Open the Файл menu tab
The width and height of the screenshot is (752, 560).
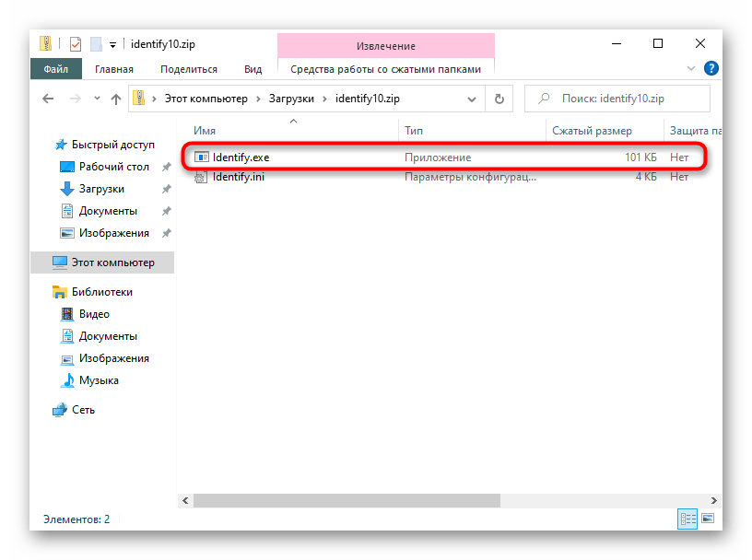point(54,69)
